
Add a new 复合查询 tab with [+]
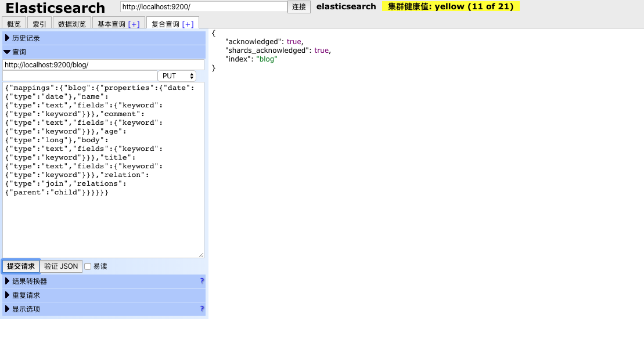pos(188,24)
